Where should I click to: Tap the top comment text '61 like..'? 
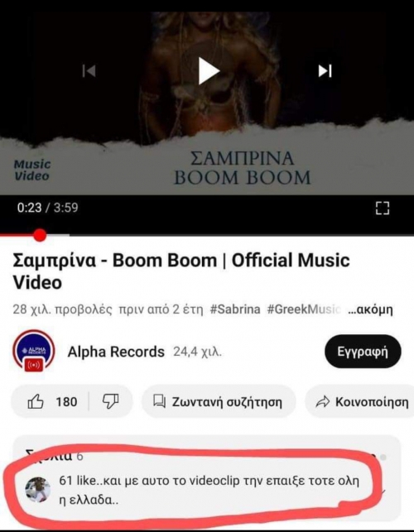pyautogui.click(x=209, y=491)
